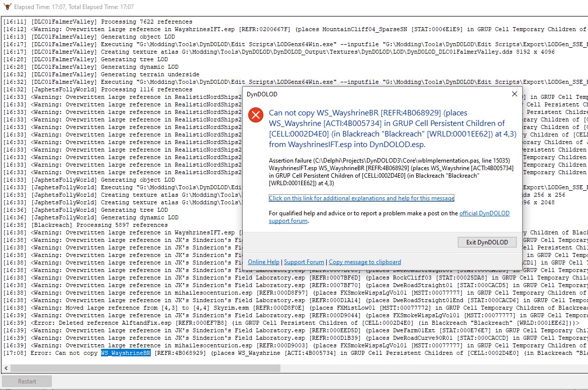Click the DynDOLOD app icon in title bar
Viewport: 588px width, 390px height.
pos(6,7)
